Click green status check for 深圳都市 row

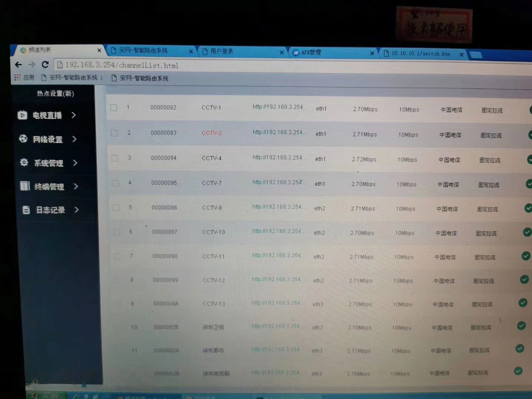point(520,348)
